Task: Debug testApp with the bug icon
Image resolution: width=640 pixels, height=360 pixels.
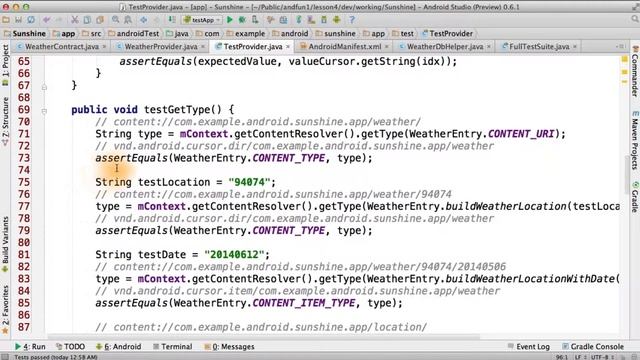Action: 242,20
